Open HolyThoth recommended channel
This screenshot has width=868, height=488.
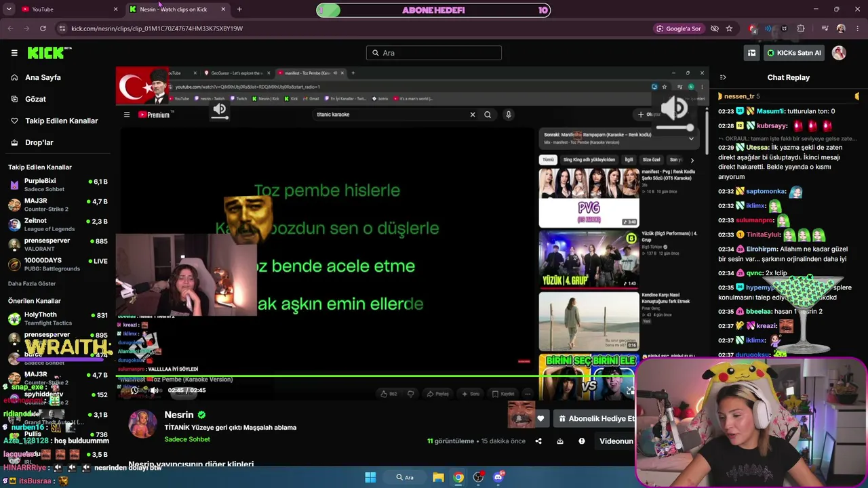(x=58, y=319)
